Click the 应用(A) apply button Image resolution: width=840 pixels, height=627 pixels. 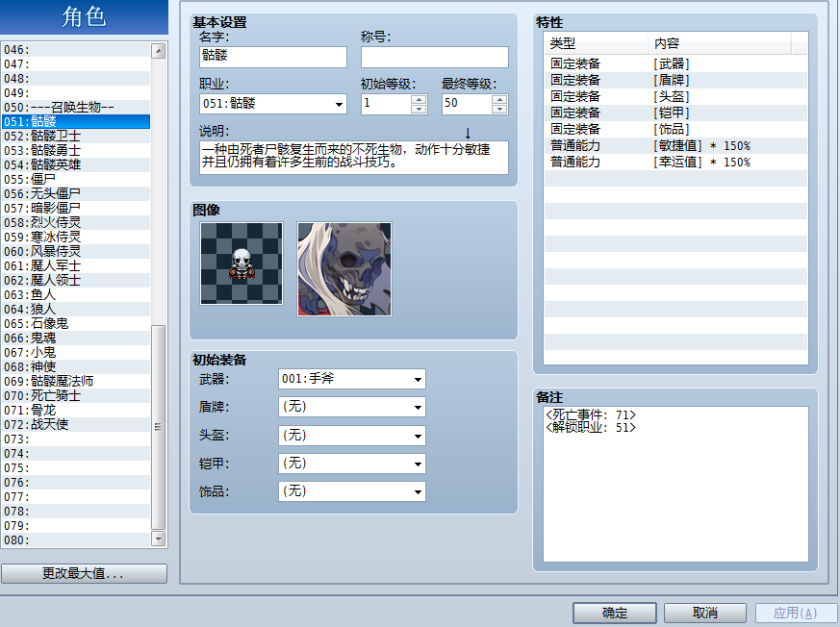[x=796, y=613]
